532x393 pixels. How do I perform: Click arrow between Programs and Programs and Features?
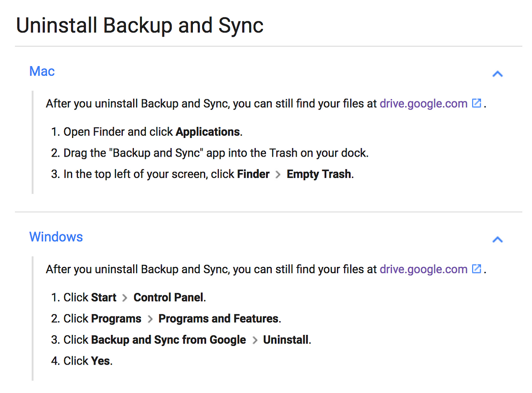pyautogui.click(x=150, y=319)
